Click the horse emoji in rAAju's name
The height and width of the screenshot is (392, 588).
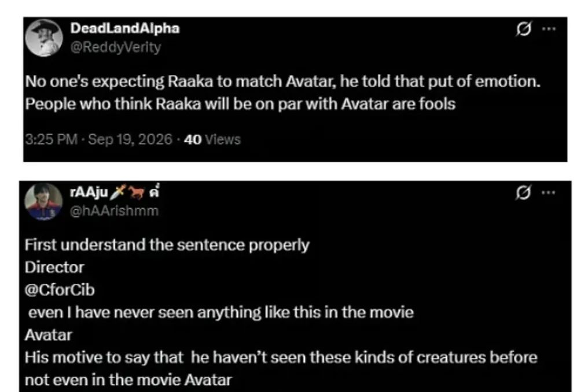tap(137, 193)
